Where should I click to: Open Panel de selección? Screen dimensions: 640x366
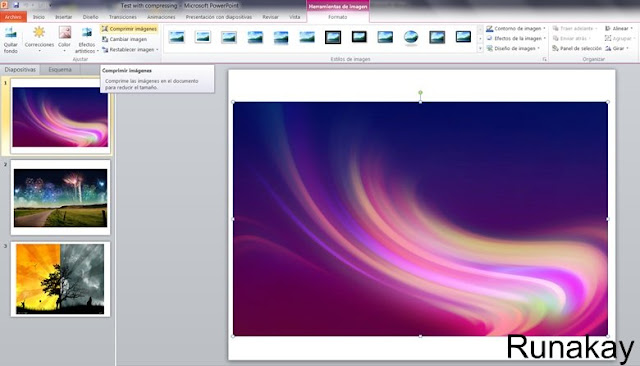[x=577, y=48]
